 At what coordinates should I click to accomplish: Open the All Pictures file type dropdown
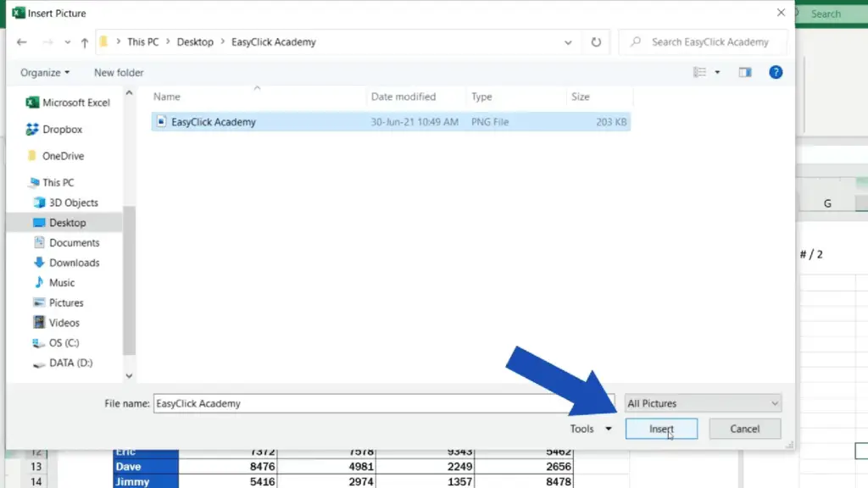point(703,403)
